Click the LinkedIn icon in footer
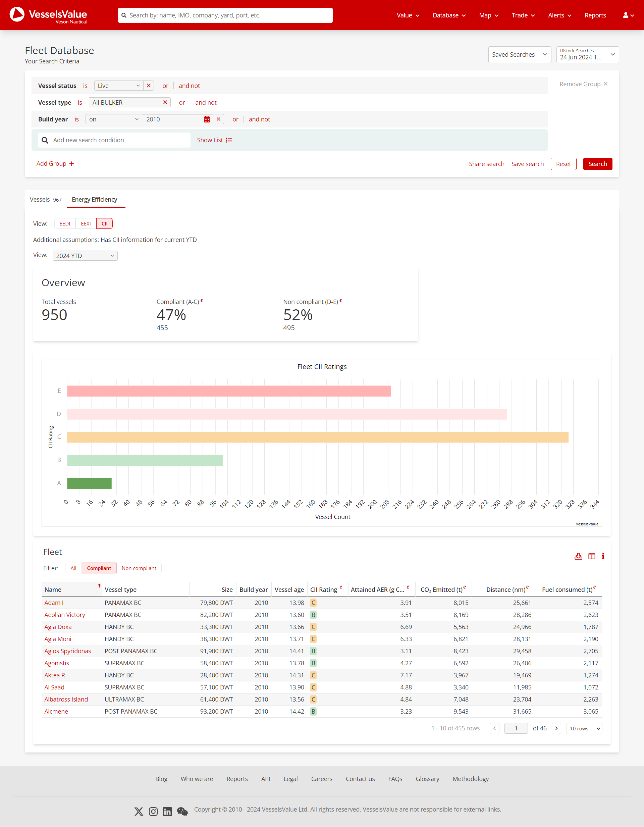Viewport: 644px width, 827px height. tap(167, 811)
